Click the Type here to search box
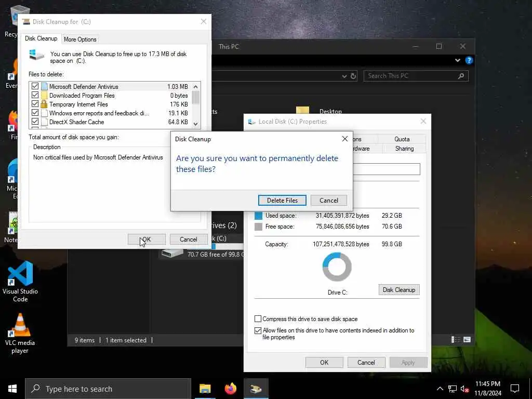 108,389
